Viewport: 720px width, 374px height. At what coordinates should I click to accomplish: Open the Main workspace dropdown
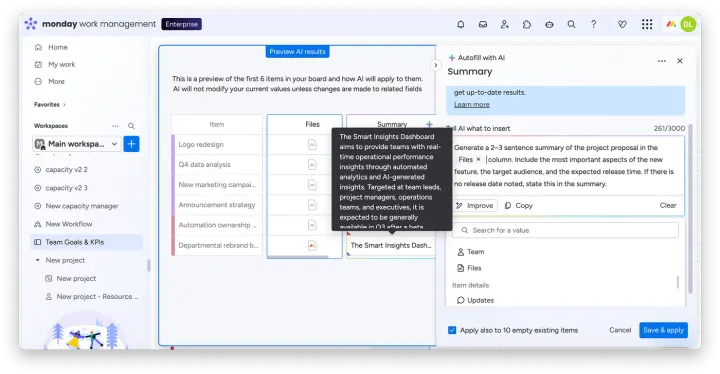[x=77, y=144]
